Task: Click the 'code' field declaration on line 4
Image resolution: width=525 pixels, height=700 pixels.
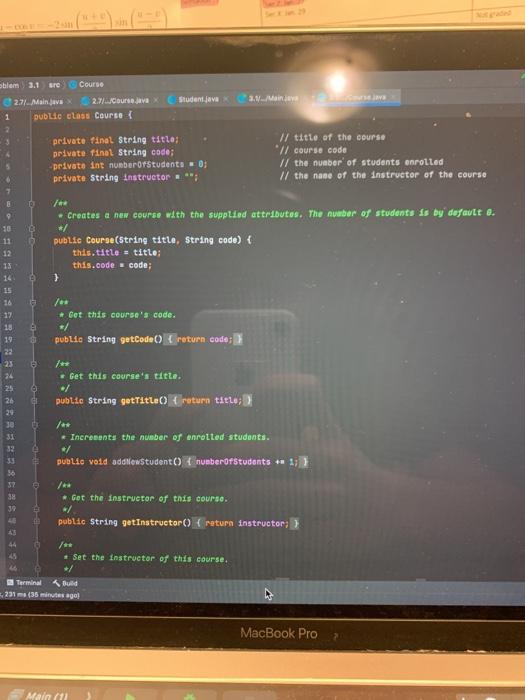Action: coord(162,152)
